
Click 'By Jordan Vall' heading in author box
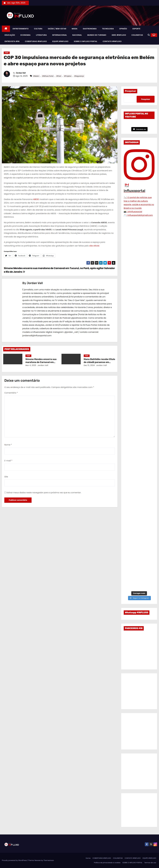pos(33,283)
